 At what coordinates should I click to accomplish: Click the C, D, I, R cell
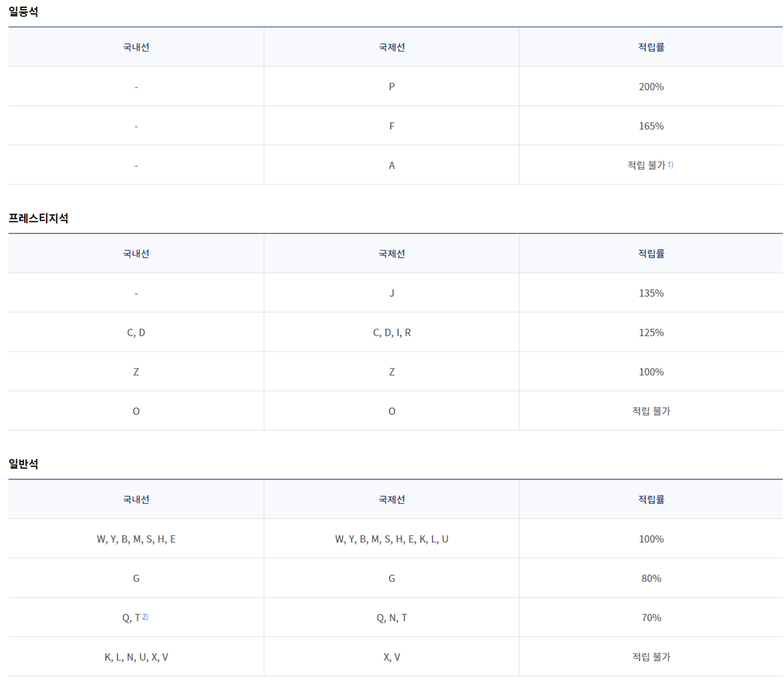391,332
